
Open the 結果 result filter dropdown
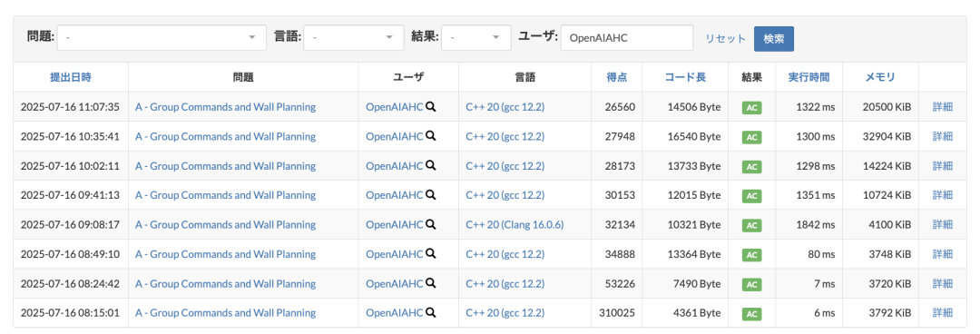[x=476, y=37]
